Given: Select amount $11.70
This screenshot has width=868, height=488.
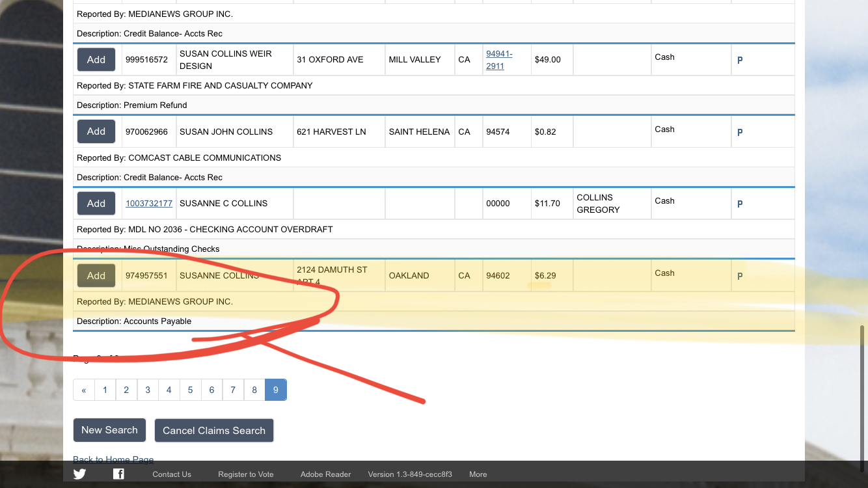Looking at the screenshot, I should pos(547,203).
